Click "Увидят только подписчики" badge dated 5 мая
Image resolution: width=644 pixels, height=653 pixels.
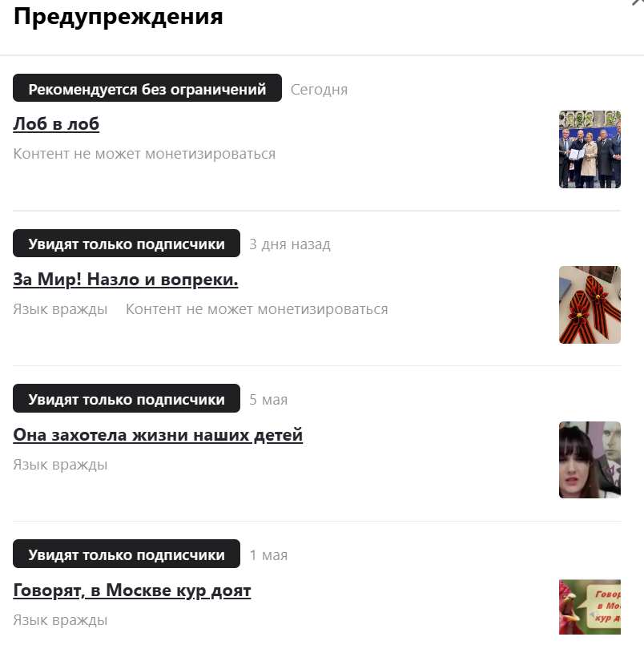[x=127, y=398]
